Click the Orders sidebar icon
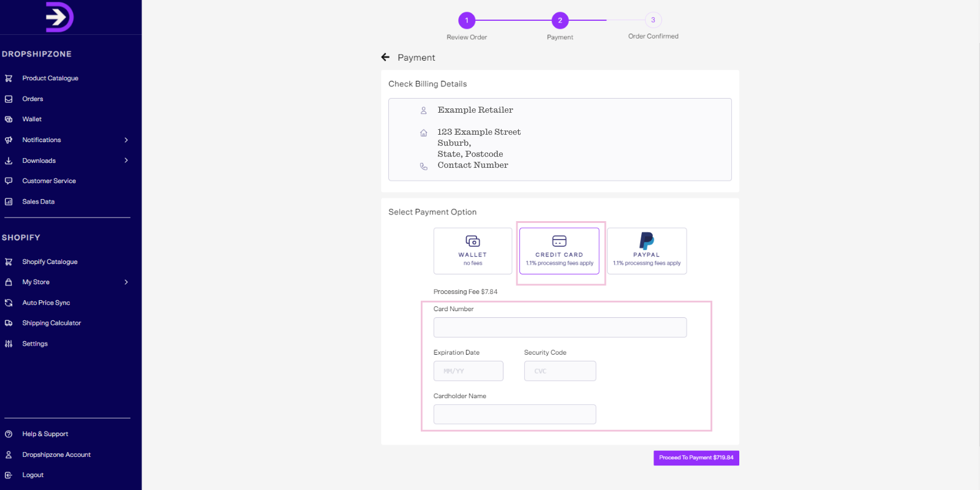 (x=9, y=99)
